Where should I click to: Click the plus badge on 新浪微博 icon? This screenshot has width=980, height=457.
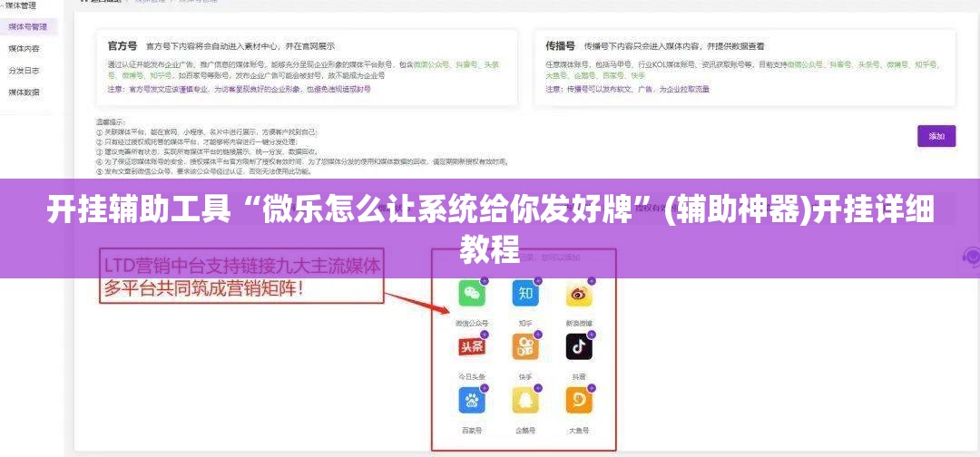(592, 282)
